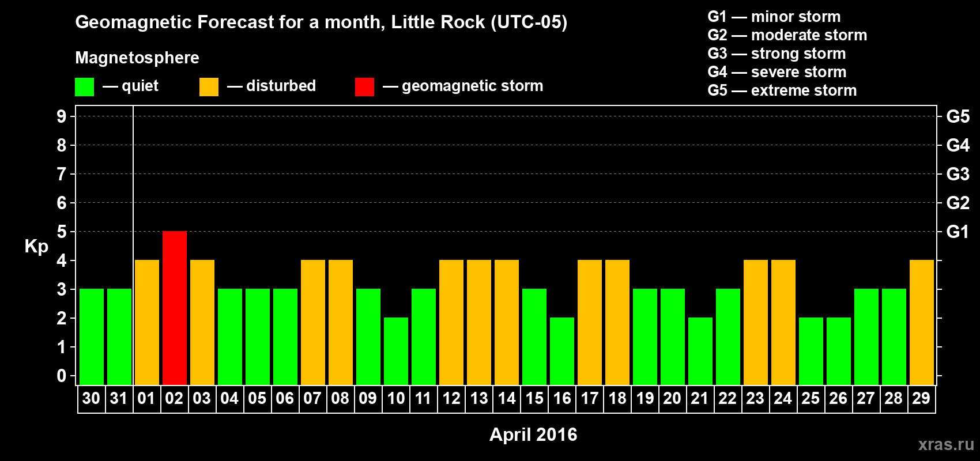Click the 'Magnetosphere' heading
The width and height of the screenshot is (980, 461).
(x=137, y=58)
